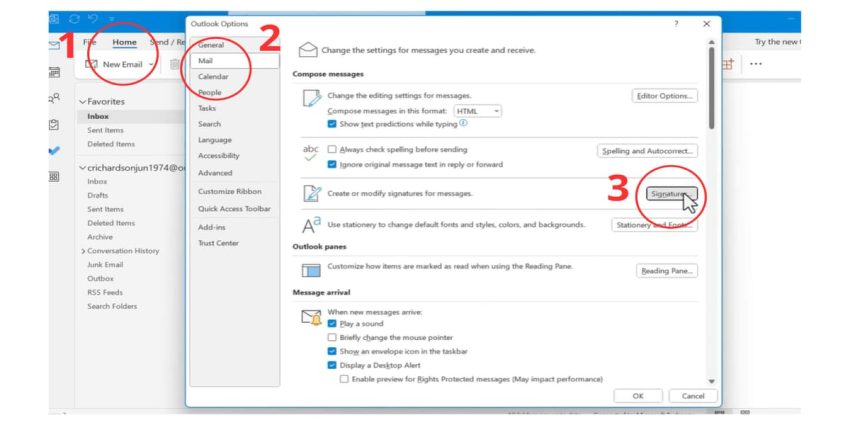Click the stationery Aa fonts icon
The height and width of the screenshot is (425, 850).
tap(312, 224)
